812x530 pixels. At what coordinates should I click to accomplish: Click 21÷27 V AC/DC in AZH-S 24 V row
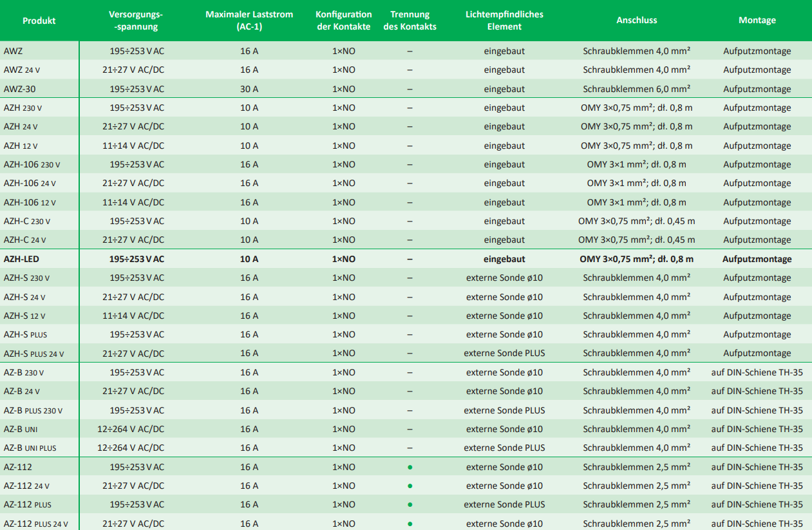(x=133, y=297)
